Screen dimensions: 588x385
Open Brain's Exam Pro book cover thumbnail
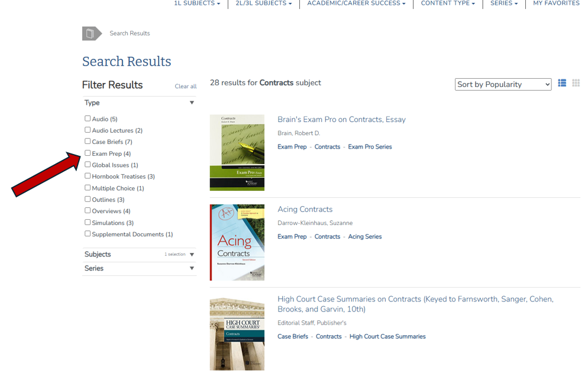pos(237,152)
